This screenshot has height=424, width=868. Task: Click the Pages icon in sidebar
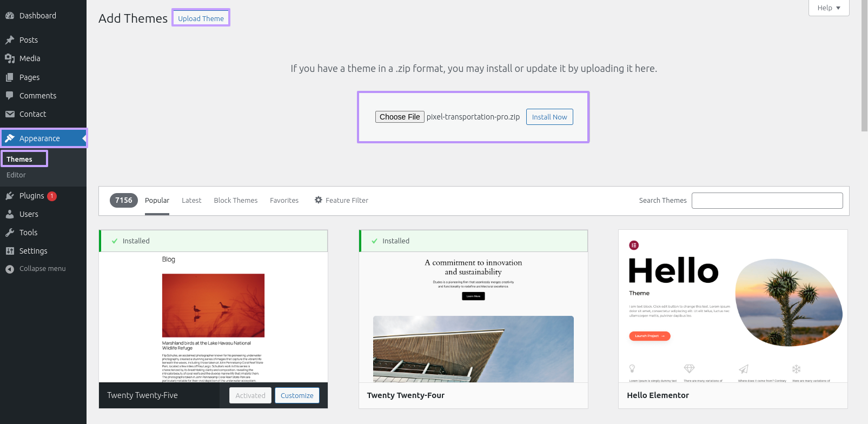pos(10,77)
